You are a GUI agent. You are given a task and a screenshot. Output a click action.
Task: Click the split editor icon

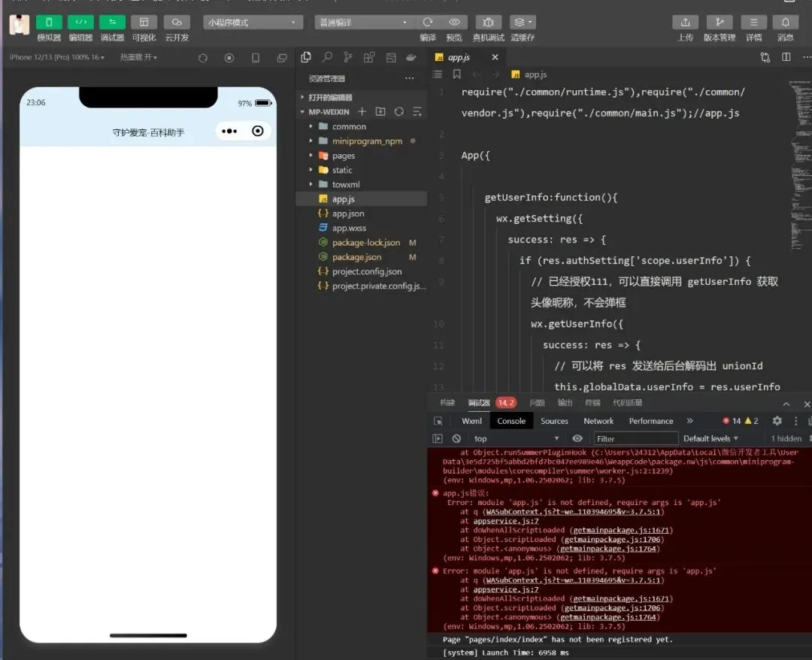786,57
